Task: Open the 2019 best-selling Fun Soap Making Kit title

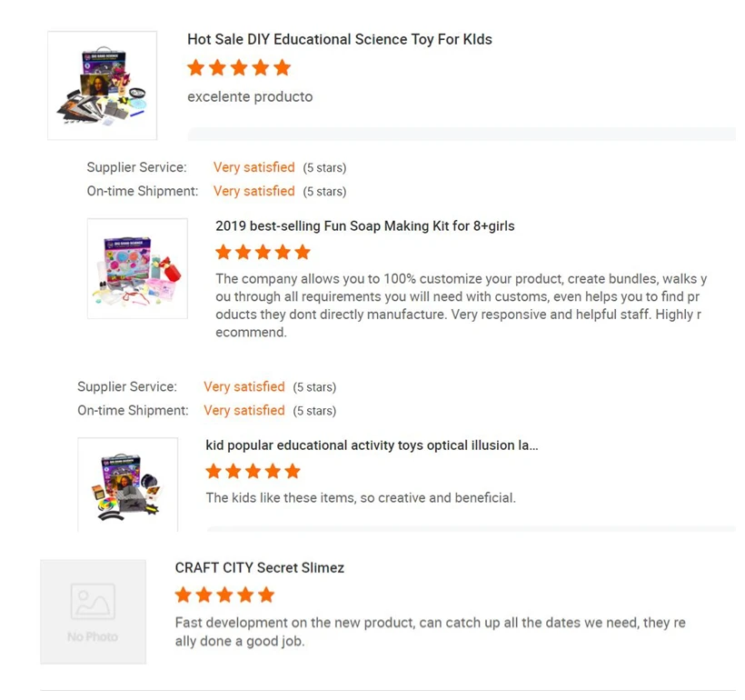Action: [x=364, y=225]
